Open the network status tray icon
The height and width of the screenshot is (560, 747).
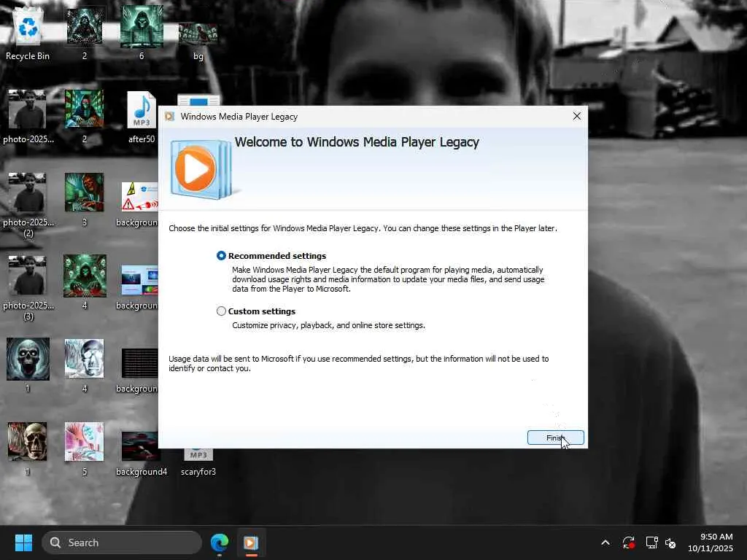[651, 542]
